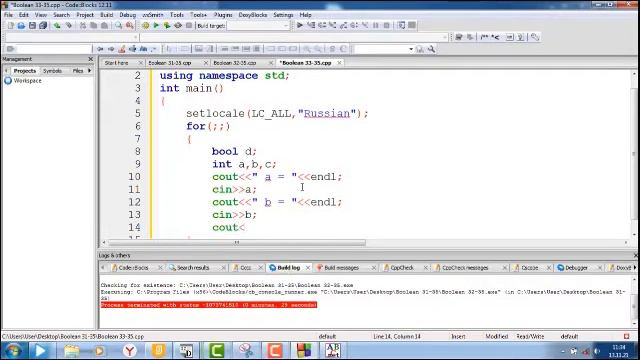The image size is (640, 360).
Task: Switch to Build messages log tab
Action: (341, 268)
